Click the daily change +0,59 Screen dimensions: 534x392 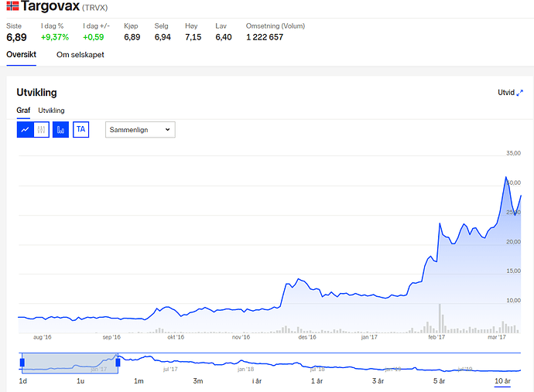(x=94, y=37)
